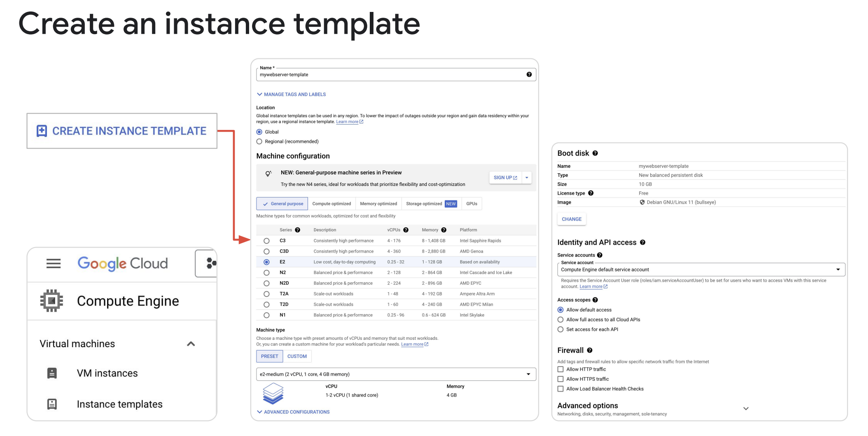Click the Firewall help icon
The width and height of the screenshot is (868, 436).
pyautogui.click(x=590, y=350)
